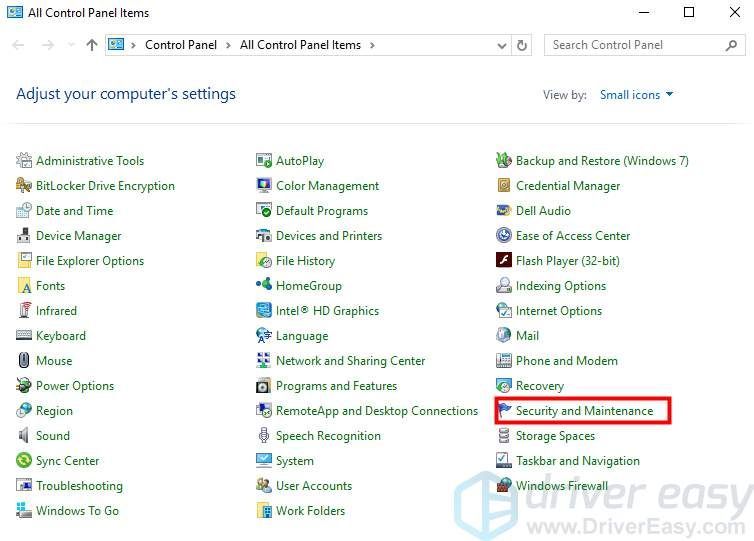Image resolution: width=754 pixels, height=541 pixels.
Task: Open the Taskbar and Navigation link
Action: point(578,460)
